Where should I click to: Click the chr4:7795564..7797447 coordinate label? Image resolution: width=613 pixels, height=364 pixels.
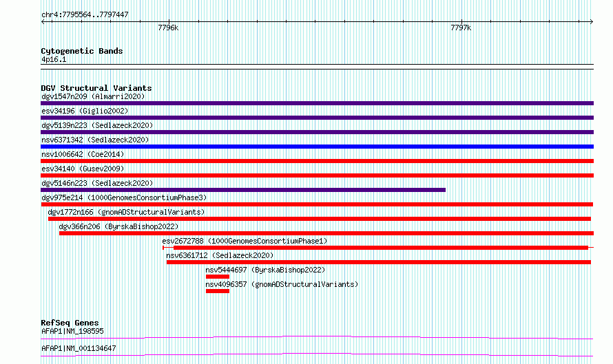pyautogui.click(x=85, y=14)
